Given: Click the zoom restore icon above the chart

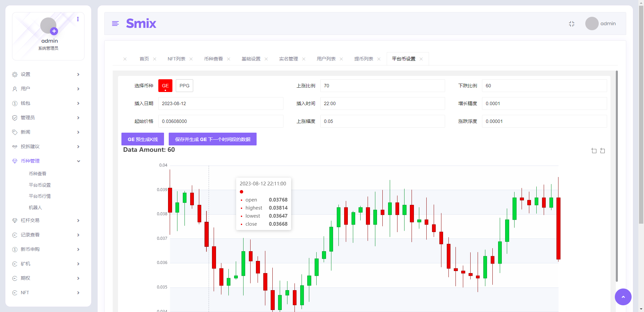Looking at the screenshot, I should click(x=603, y=151).
